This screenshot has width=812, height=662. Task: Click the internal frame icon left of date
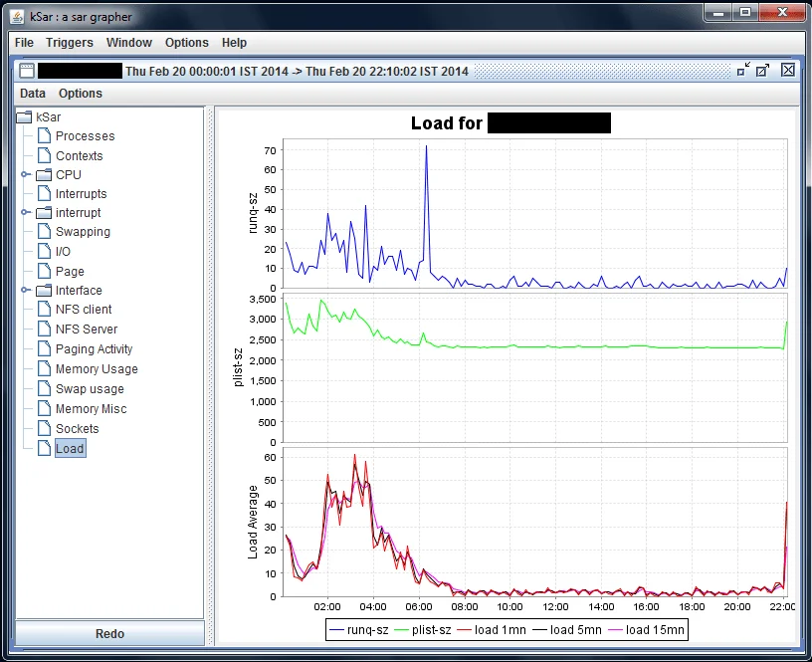[x=27, y=71]
